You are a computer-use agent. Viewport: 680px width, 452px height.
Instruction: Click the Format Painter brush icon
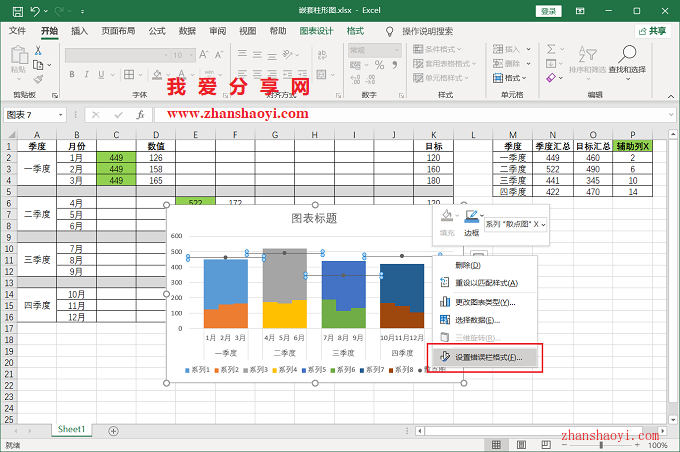point(38,79)
